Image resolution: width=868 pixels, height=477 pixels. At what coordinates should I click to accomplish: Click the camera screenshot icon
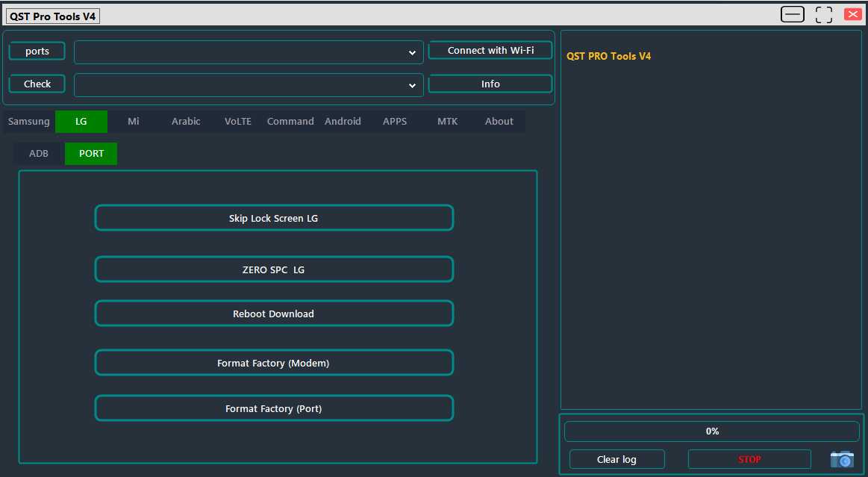pyautogui.click(x=842, y=459)
